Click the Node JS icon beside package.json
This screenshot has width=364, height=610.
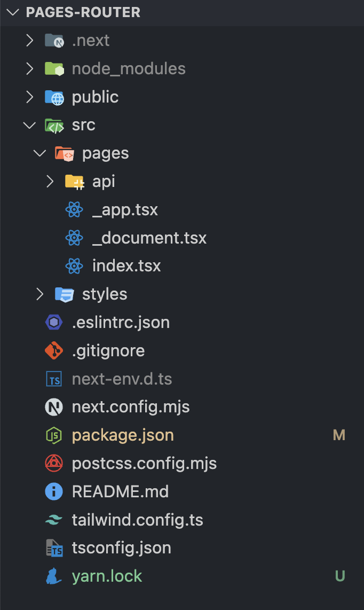pyautogui.click(x=54, y=435)
